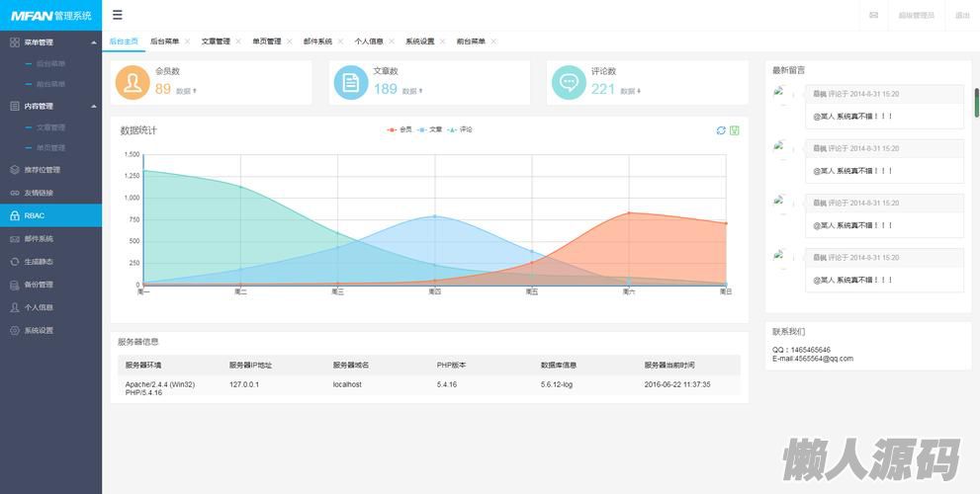The height and width of the screenshot is (494, 980).
Task: Open the 超级管理员 user menu
Action: click(x=916, y=16)
